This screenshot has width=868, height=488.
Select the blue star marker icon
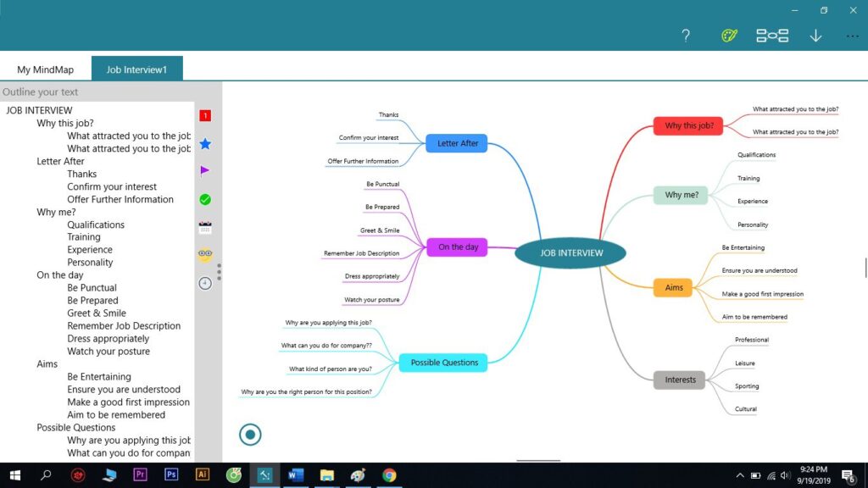205,144
